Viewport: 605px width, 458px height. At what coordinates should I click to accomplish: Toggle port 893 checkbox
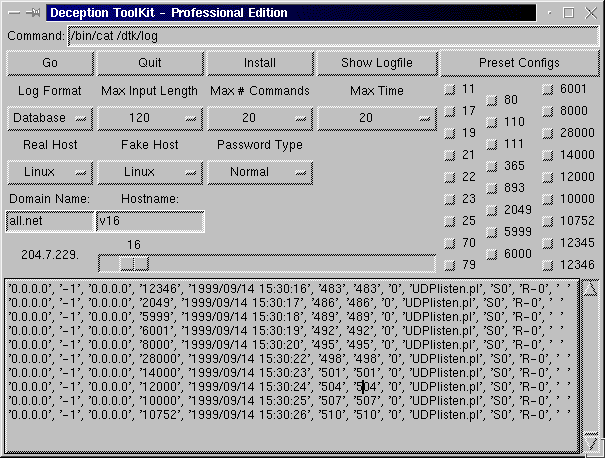(492, 188)
